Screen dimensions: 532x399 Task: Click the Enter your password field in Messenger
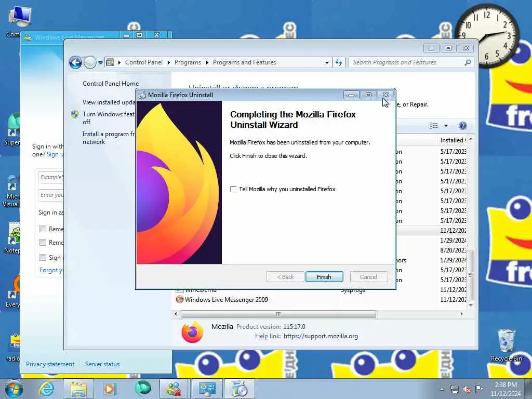click(51, 195)
